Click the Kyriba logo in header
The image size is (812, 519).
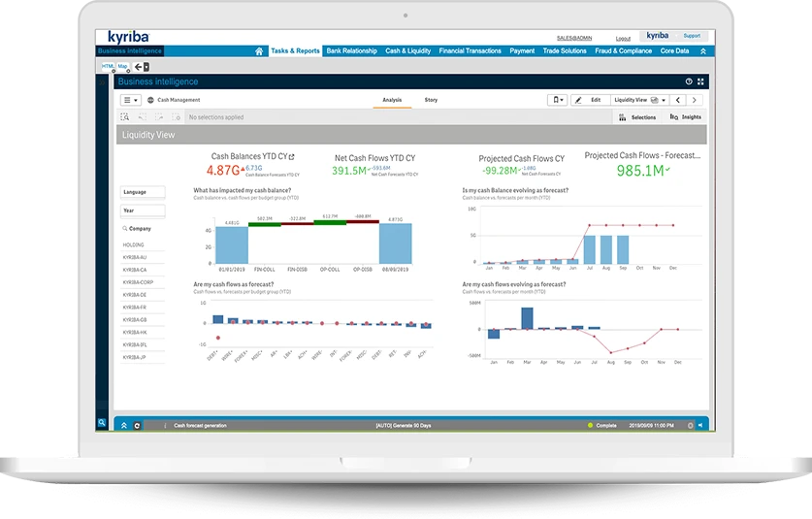(x=128, y=37)
